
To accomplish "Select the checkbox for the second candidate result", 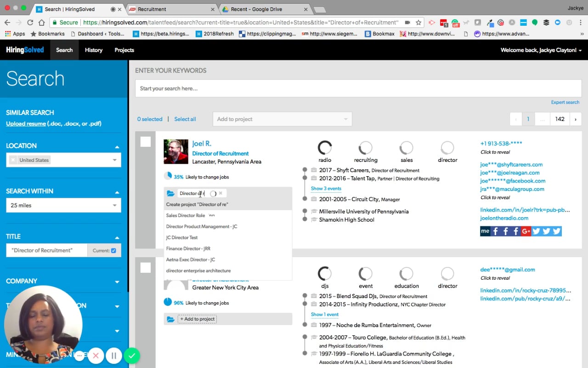I will (x=146, y=268).
